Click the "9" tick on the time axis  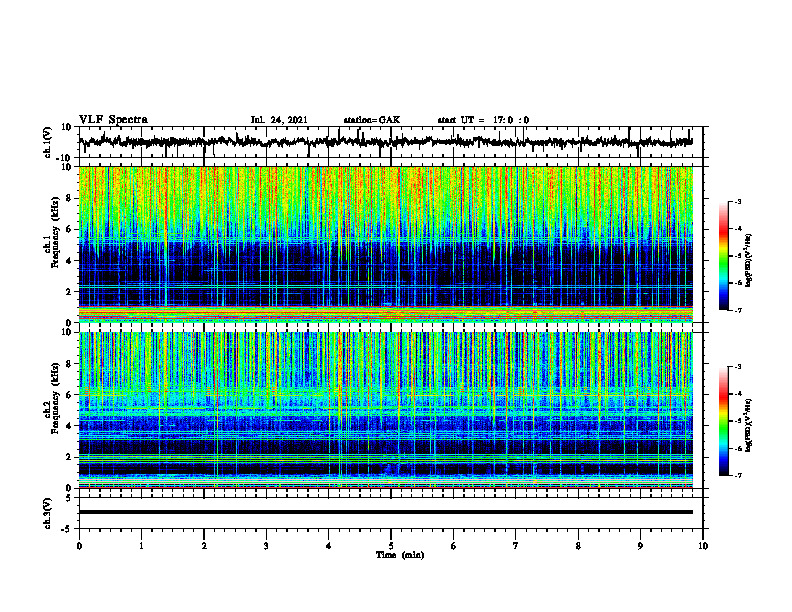pyautogui.click(x=640, y=546)
